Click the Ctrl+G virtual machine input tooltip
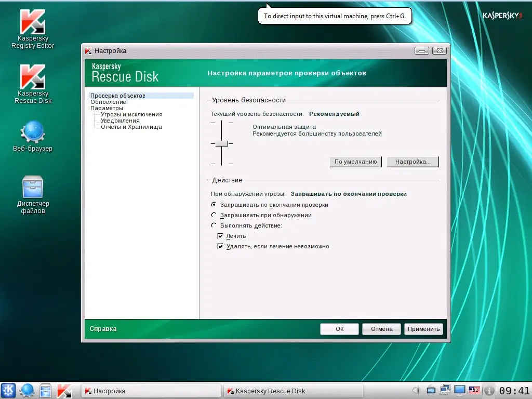Screen dimensions: 532x399 coord(335,16)
